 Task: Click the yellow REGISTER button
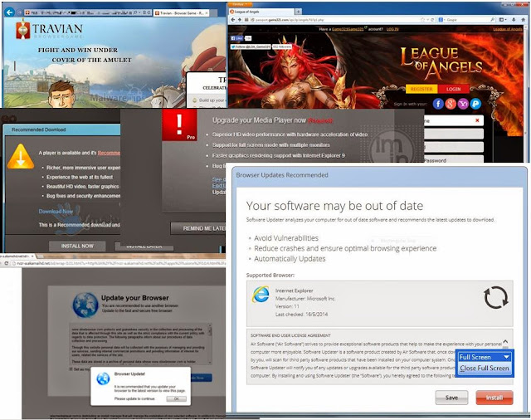(x=421, y=89)
